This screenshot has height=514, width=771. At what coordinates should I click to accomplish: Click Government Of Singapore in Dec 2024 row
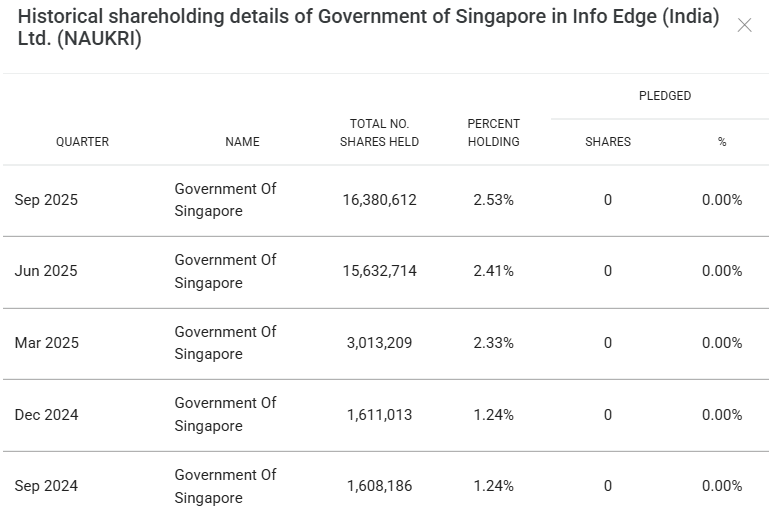point(225,414)
